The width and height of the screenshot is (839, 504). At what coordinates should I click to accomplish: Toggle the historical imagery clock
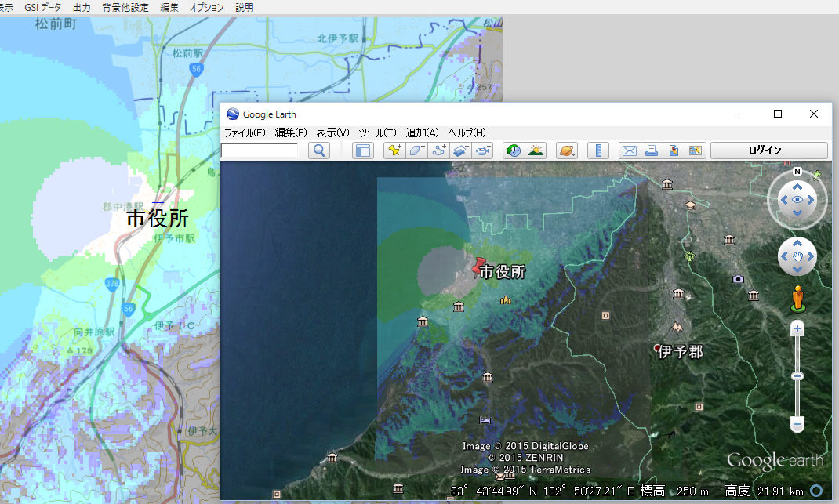pos(514,150)
